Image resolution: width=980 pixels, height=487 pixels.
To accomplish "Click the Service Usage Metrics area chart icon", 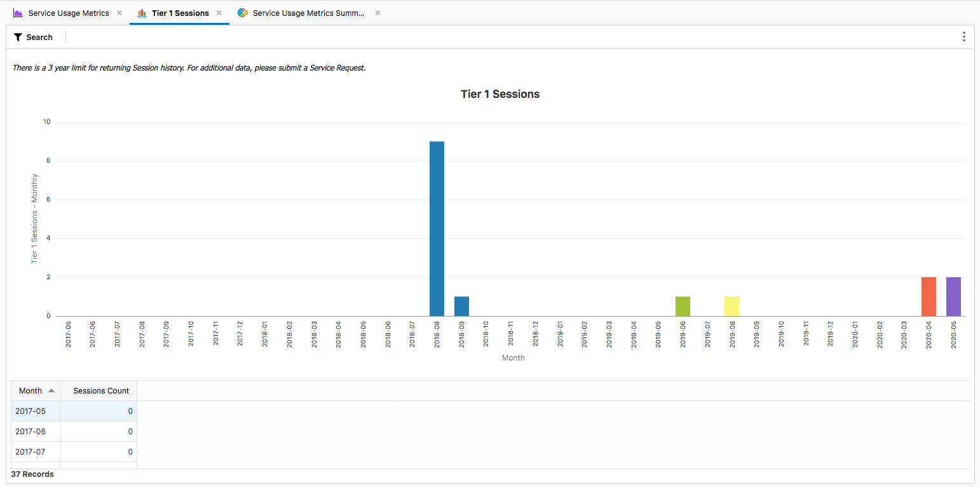I will [18, 13].
